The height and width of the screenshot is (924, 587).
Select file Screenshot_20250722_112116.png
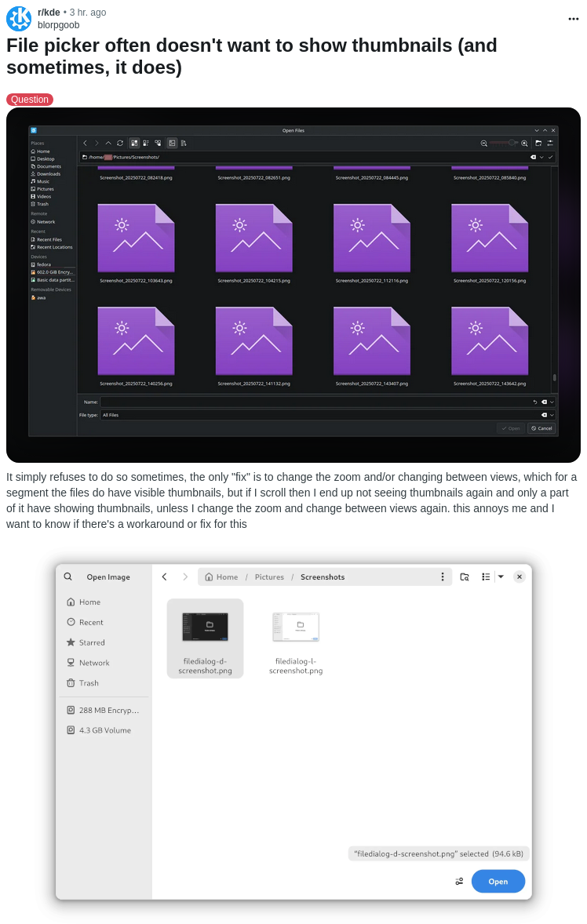(x=372, y=243)
